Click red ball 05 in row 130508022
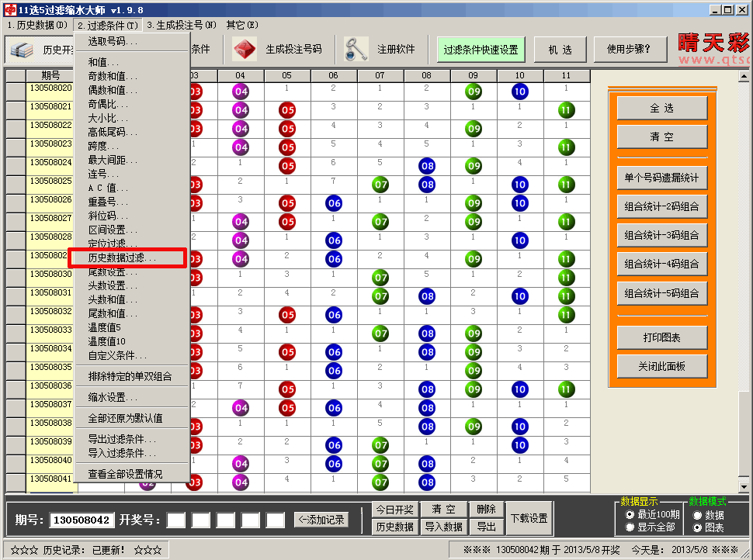Image resolution: width=753 pixels, height=560 pixels. tap(288, 129)
